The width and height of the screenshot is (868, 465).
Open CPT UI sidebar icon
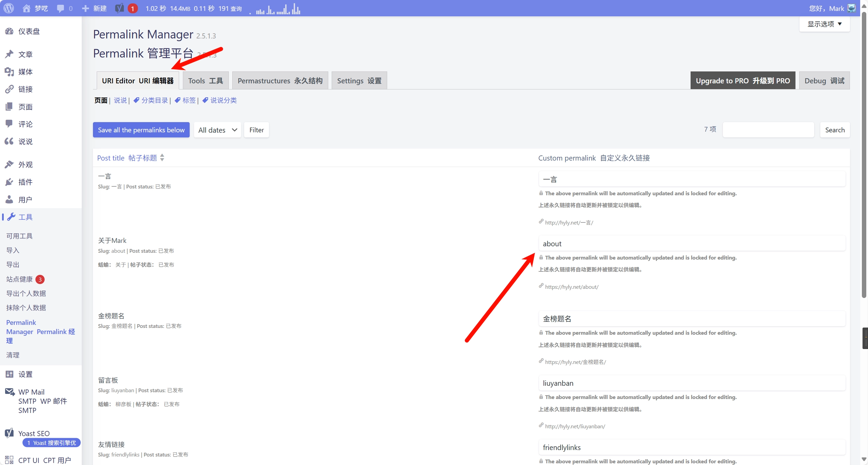(9, 460)
